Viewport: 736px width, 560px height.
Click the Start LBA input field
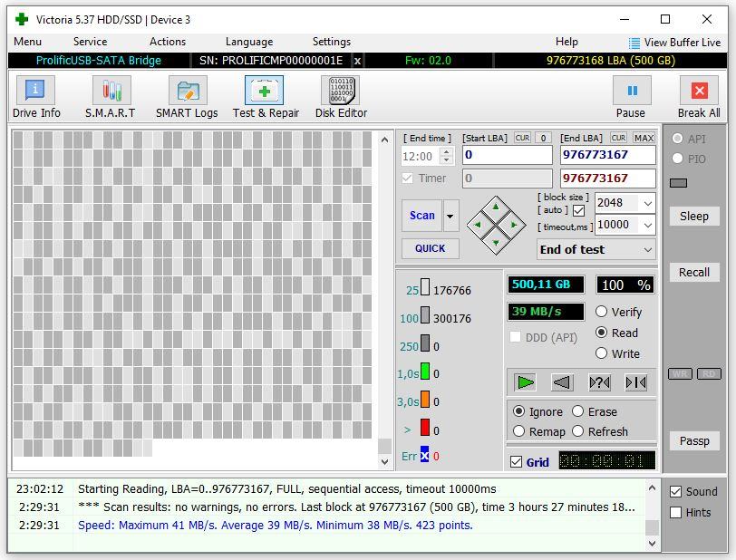[x=506, y=155]
